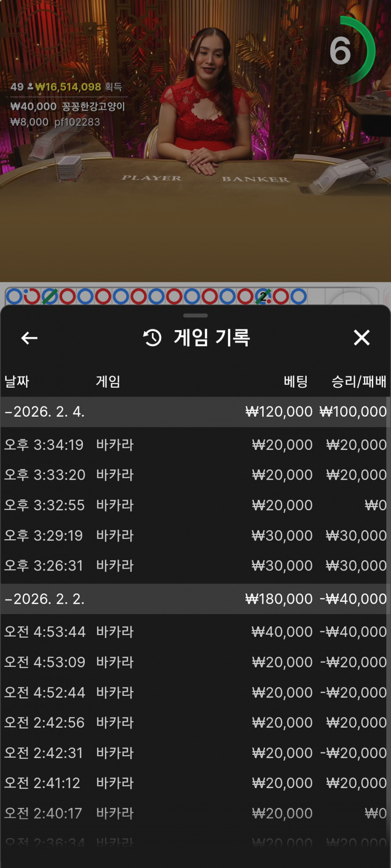Open the 오후 3:34:19 바카라 record
This screenshot has height=868, width=391.
pyautogui.click(x=195, y=445)
